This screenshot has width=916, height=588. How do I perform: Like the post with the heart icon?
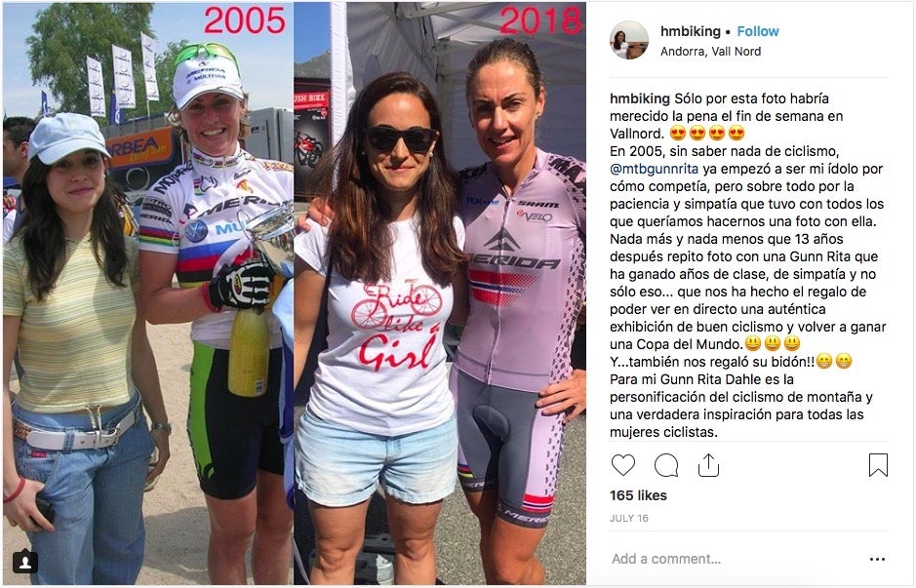pyautogui.click(x=622, y=465)
